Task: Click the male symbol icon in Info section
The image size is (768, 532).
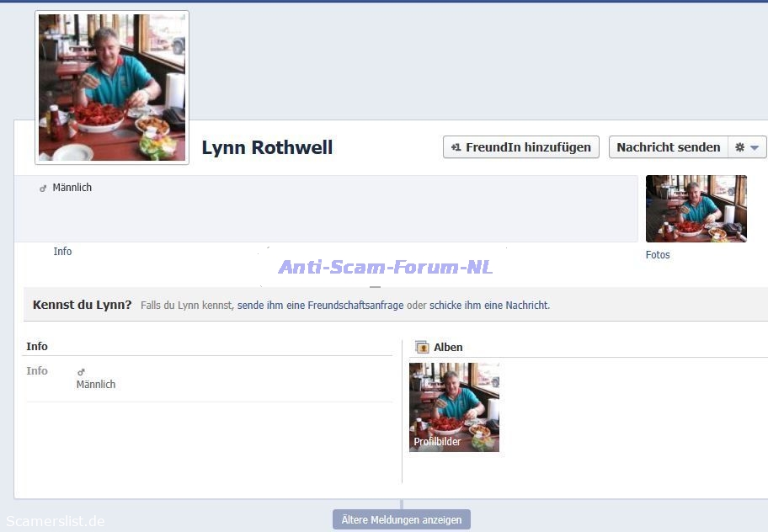Action: point(81,372)
